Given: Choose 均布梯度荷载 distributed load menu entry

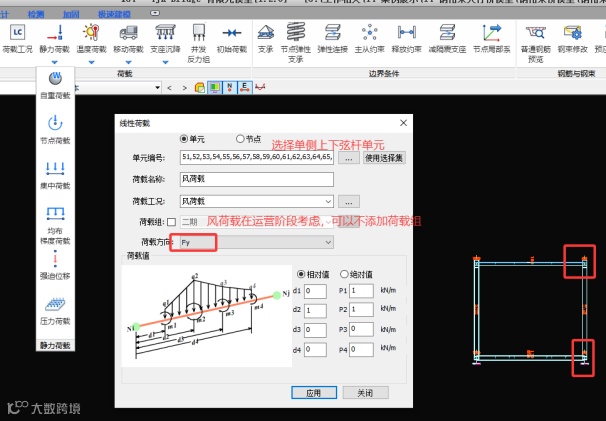Looking at the screenshot, I should pyautogui.click(x=55, y=225).
